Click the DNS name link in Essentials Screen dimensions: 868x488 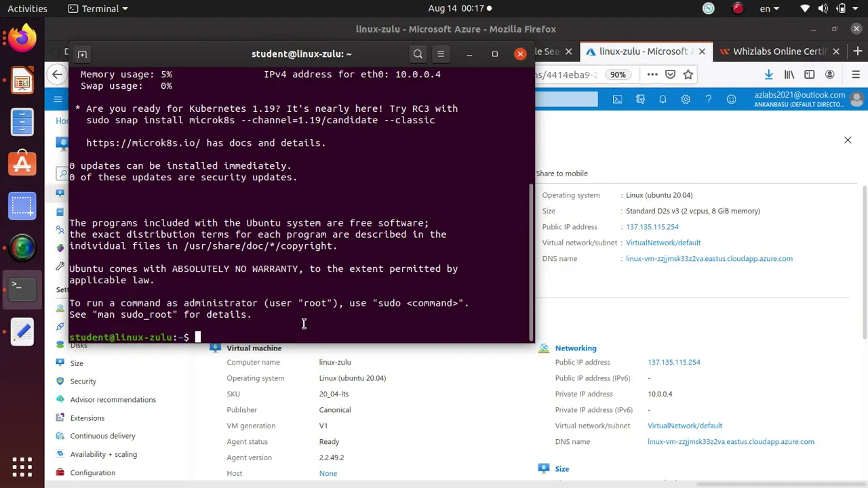709,258
